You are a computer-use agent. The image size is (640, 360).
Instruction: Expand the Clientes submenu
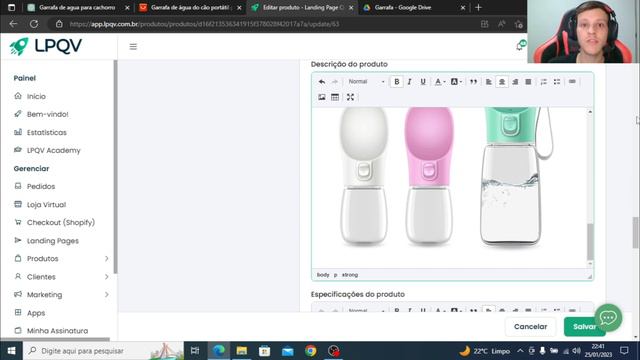click(x=61, y=276)
